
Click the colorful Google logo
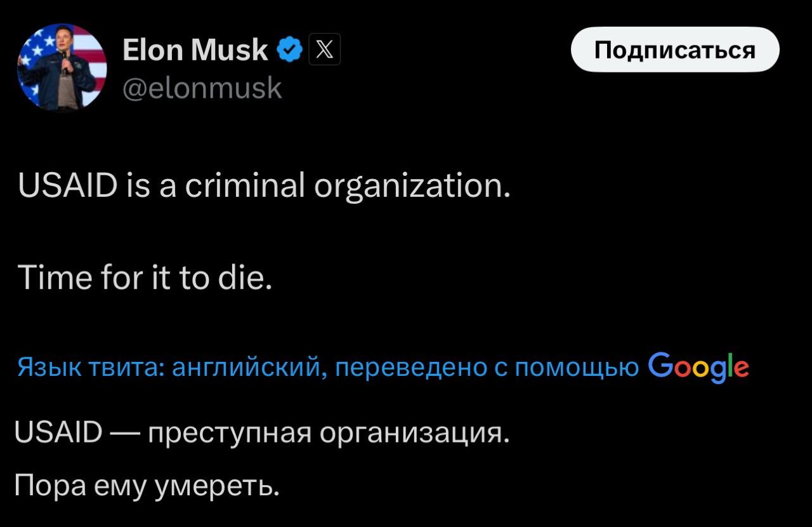point(698,366)
